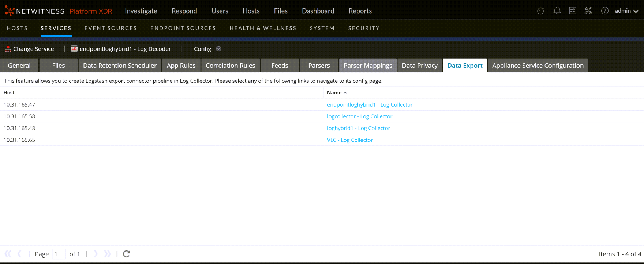Screen dimensions: 644x264
Task: Open the timer jobs icon
Action: tap(540, 11)
